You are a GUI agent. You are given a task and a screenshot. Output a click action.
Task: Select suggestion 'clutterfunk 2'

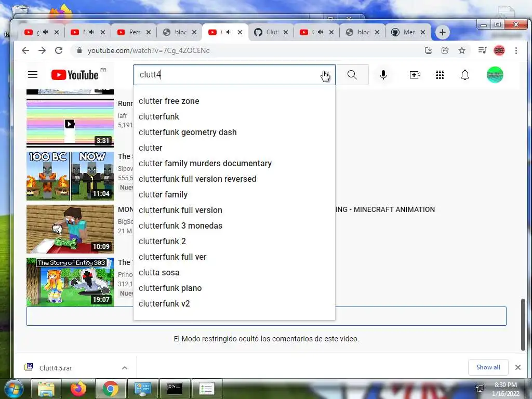click(x=234, y=242)
